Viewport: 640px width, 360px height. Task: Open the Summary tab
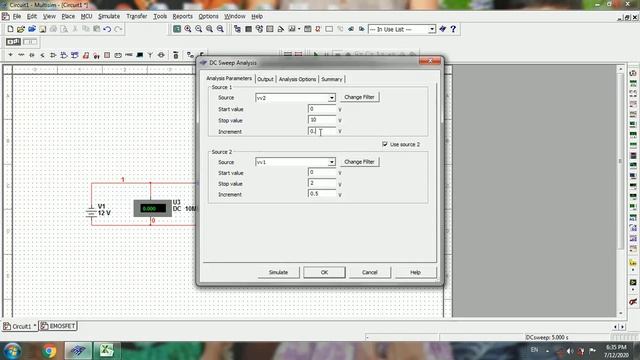pos(331,79)
